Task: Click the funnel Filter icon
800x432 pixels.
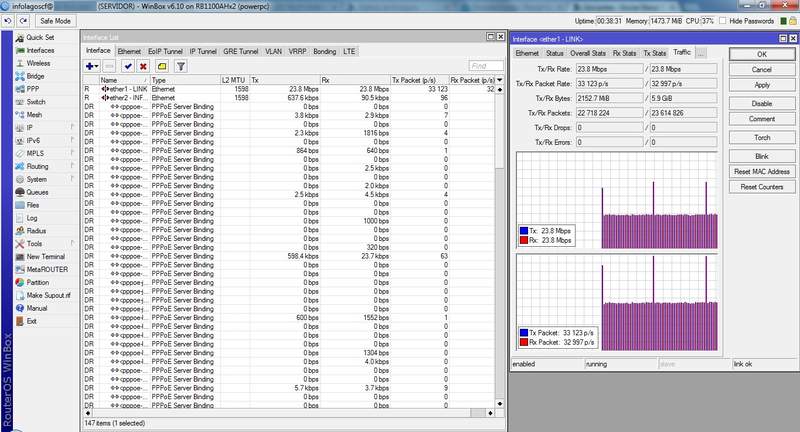Action: click(181, 66)
